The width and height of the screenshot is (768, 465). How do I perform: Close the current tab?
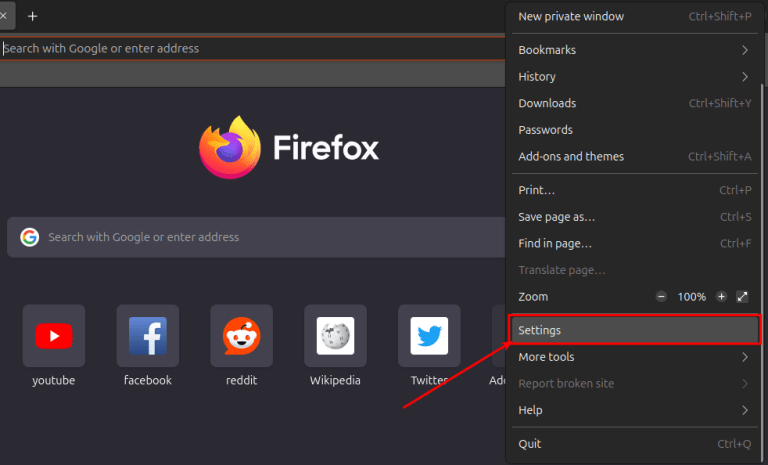[x=4, y=16]
